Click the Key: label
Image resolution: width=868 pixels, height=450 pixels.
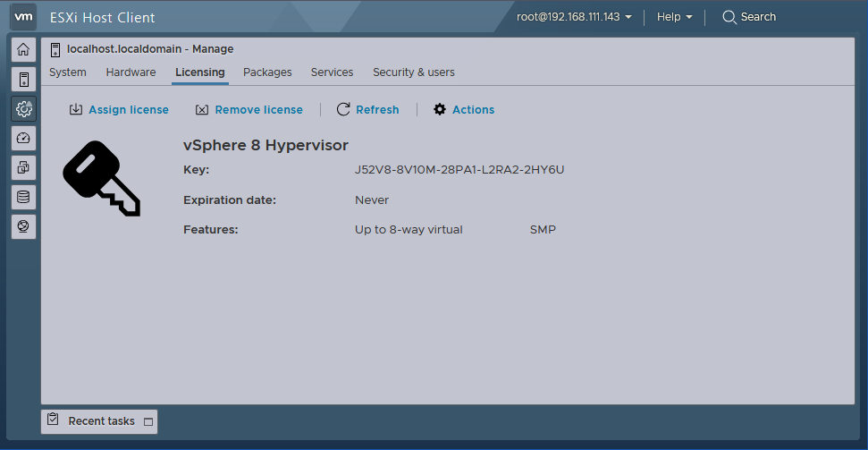tap(196, 170)
